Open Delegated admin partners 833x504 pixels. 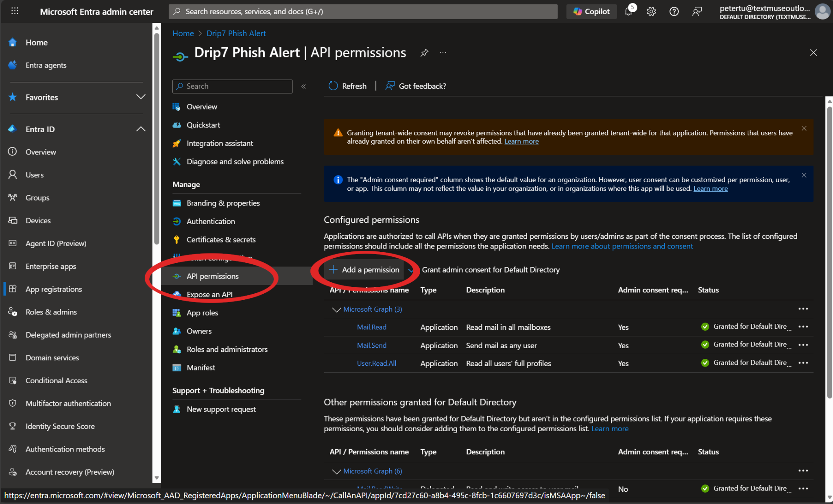pos(68,335)
